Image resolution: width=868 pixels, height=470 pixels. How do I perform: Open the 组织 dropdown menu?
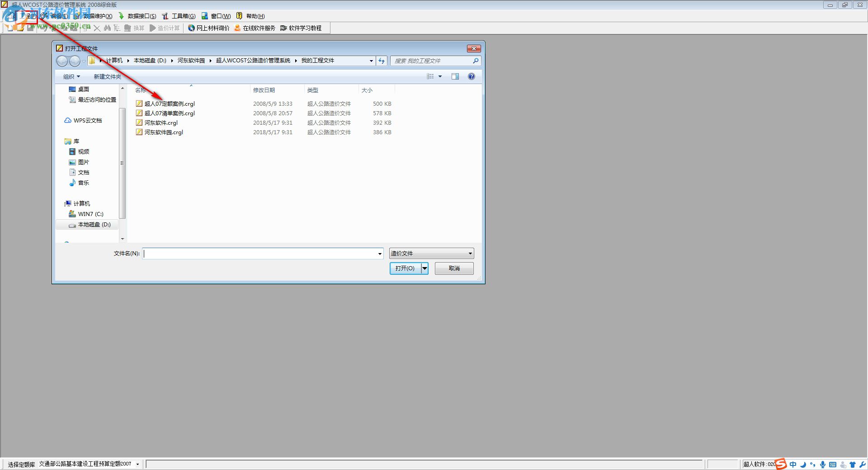[71, 77]
